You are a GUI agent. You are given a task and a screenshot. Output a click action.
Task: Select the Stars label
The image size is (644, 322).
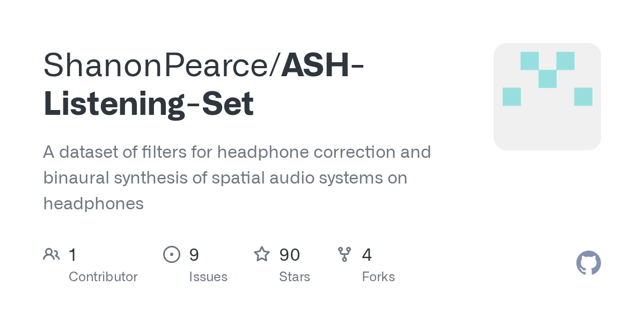point(295,277)
